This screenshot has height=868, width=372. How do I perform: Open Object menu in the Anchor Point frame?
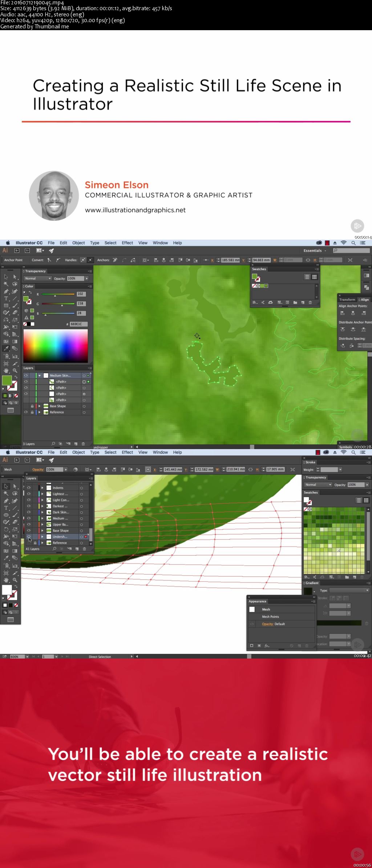click(78, 243)
